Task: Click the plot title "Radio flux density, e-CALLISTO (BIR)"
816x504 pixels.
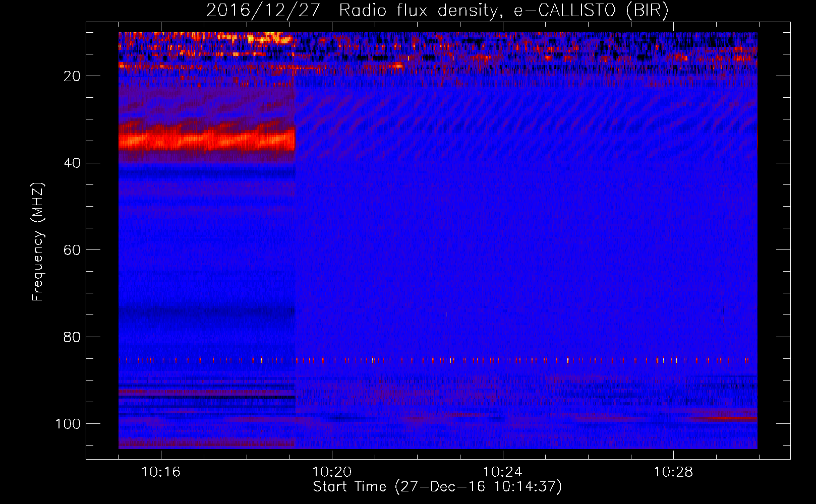Action: [x=503, y=11]
